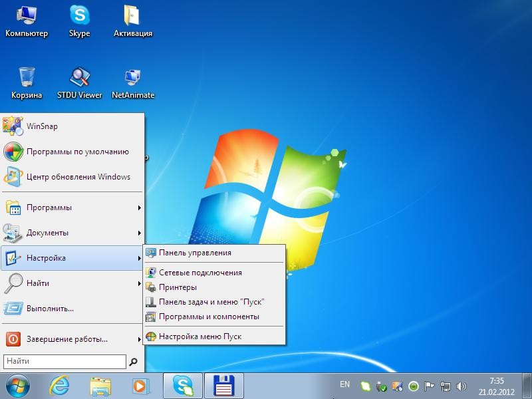Open Настройка меню Пуск

(214, 336)
